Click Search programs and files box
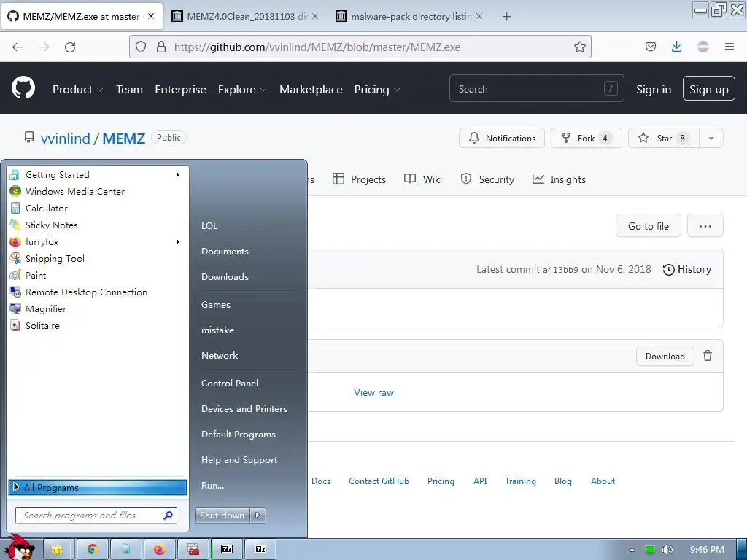This screenshot has width=747, height=560. 96,516
